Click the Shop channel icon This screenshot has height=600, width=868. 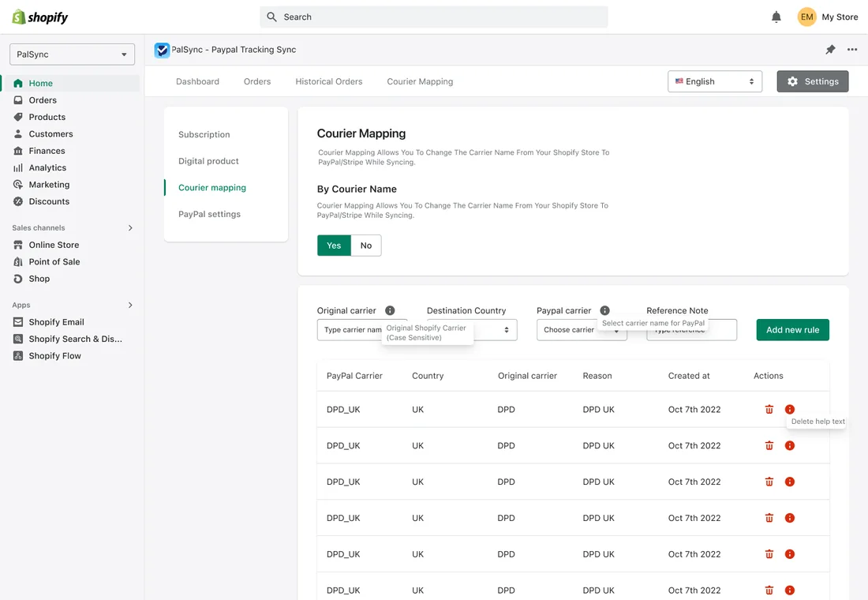pos(18,279)
